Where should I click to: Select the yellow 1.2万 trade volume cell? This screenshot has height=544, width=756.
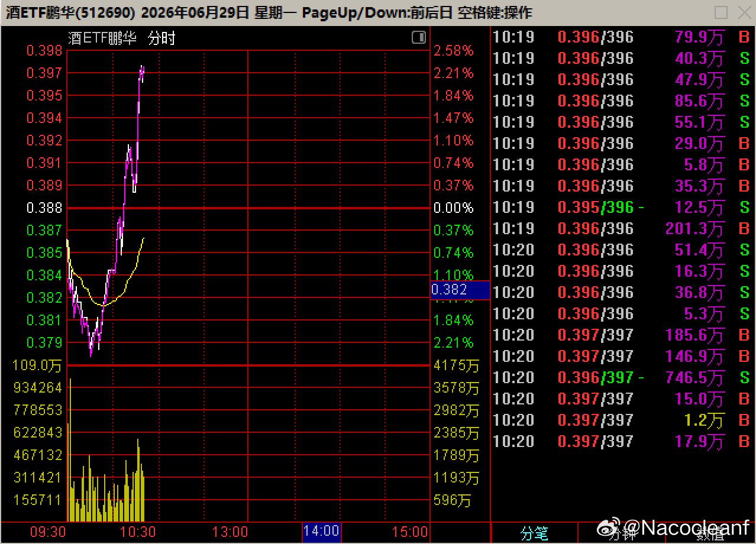pyautogui.click(x=704, y=420)
